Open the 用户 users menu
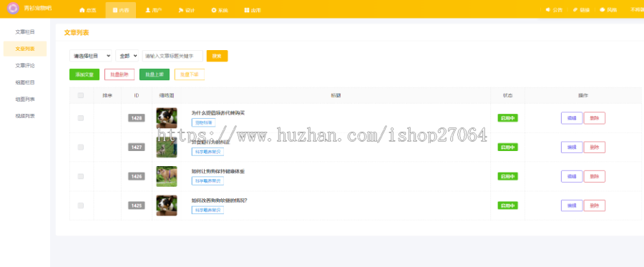Image resolution: width=644 pixels, height=267 pixels. (x=153, y=10)
